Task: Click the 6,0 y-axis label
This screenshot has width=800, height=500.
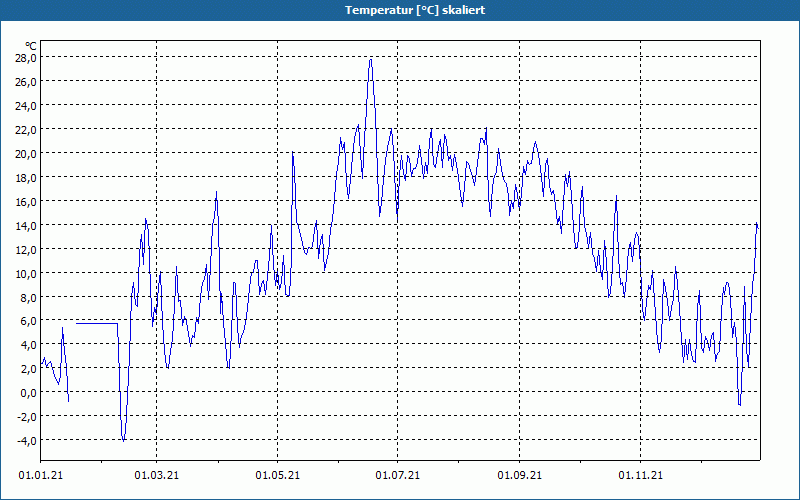Action: click(x=28, y=321)
